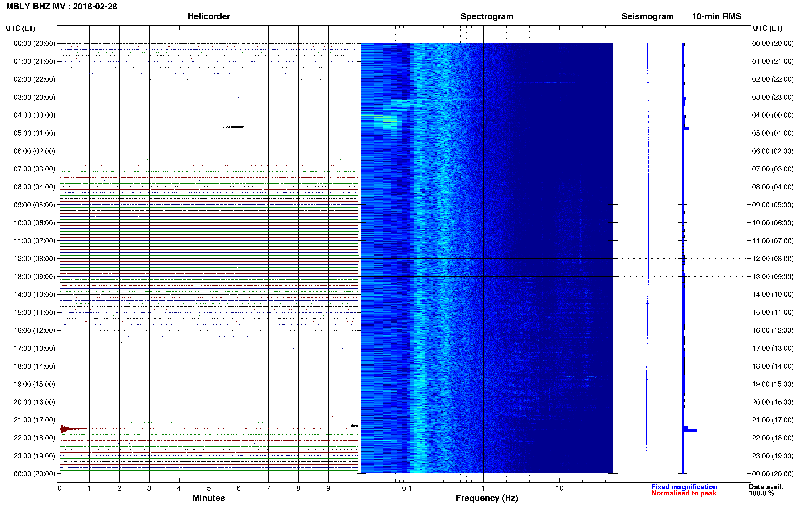This screenshot has width=812, height=508.
Task: Click the "Normalised to peak" red legend text
Action: pos(684,493)
